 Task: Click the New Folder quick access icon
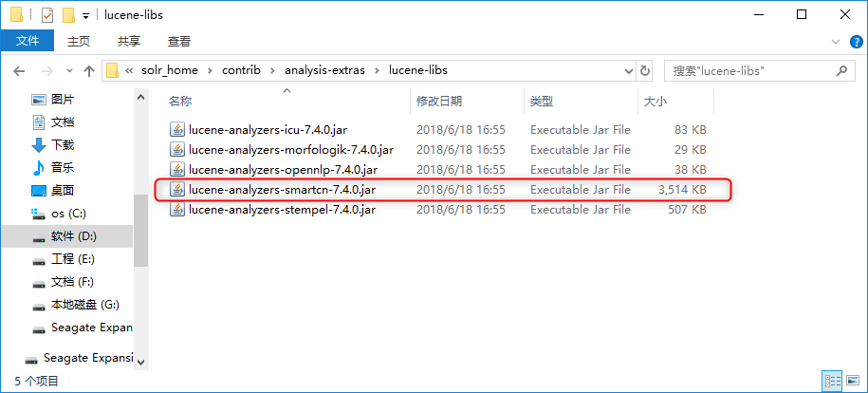[x=68, y=15]
